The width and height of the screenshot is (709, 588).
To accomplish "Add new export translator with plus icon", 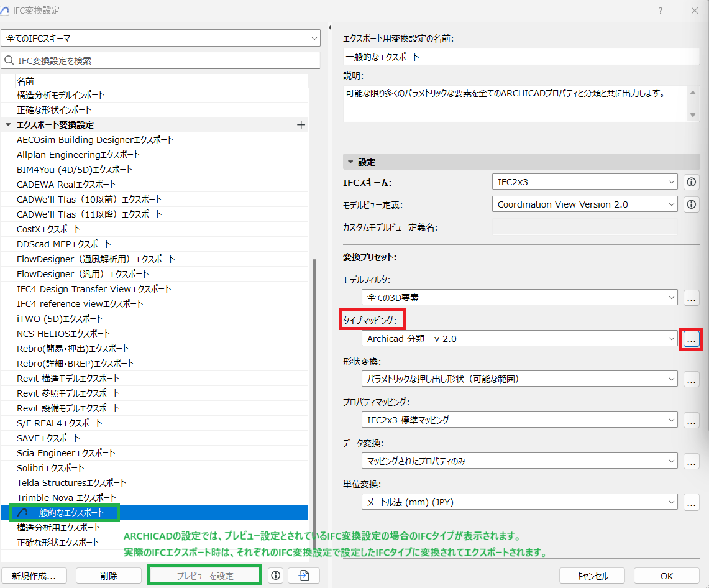I will pos(301,125).
